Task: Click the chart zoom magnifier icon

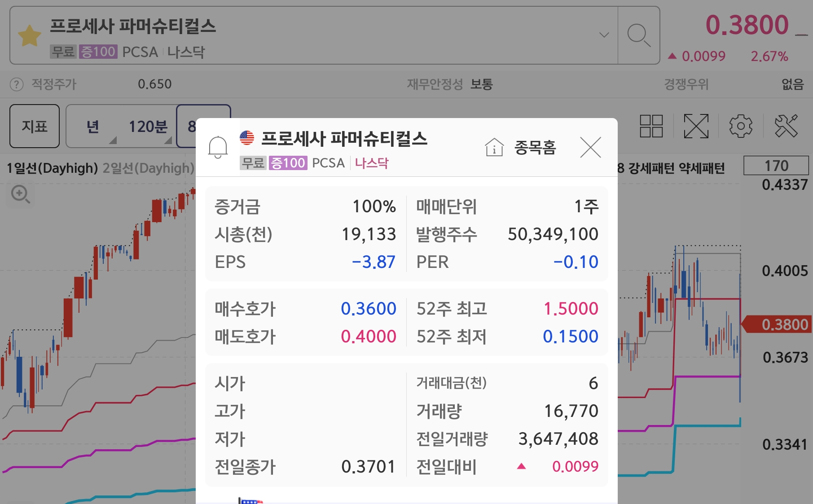Action: [x=20, y=195]
